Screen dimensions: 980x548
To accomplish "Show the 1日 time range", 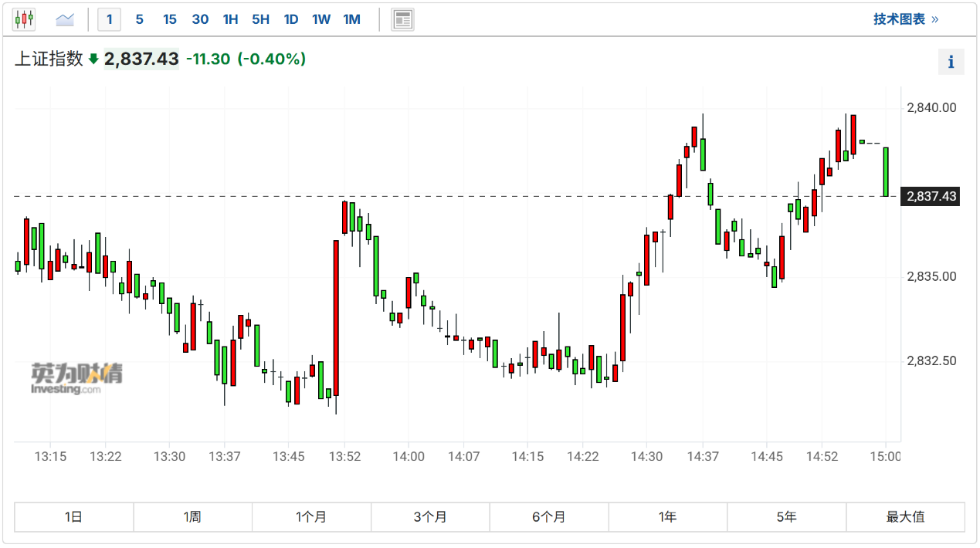I will pos(73,517).
